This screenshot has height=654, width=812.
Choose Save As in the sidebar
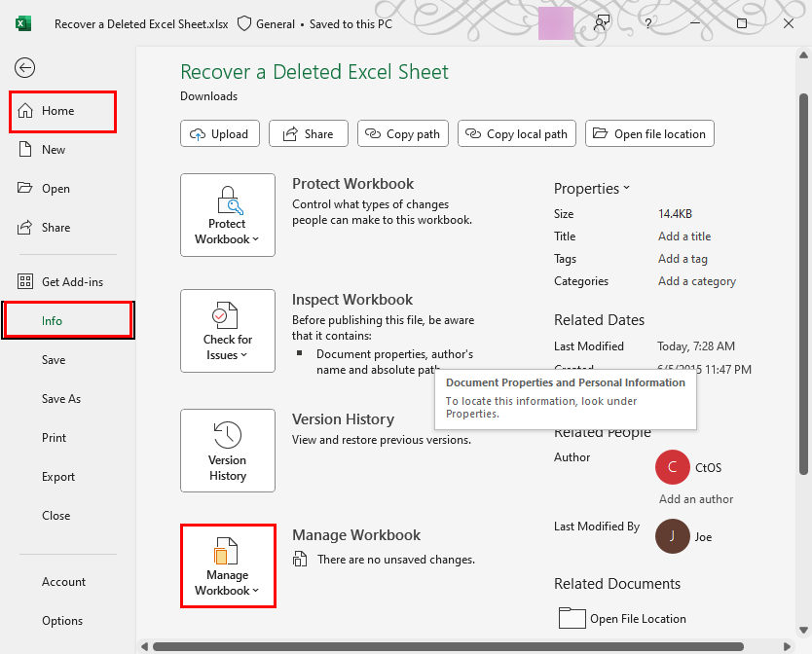coord(62,399)
